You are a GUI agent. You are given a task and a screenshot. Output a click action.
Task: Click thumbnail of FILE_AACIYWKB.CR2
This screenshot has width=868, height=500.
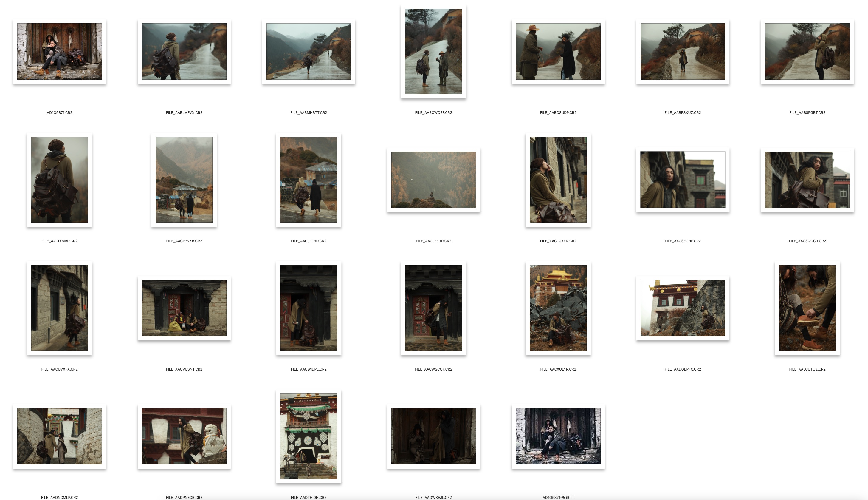[x=184, y=180]
